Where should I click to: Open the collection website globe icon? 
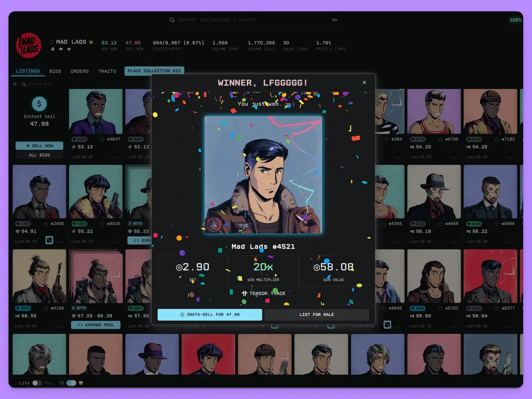pyautogui.click(x=53, y=49)
